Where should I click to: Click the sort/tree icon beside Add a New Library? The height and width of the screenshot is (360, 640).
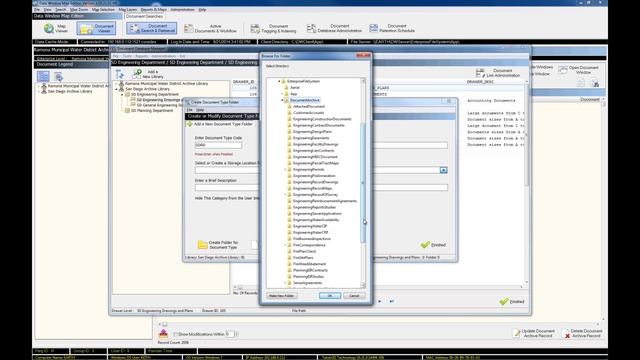coord(120,74)
